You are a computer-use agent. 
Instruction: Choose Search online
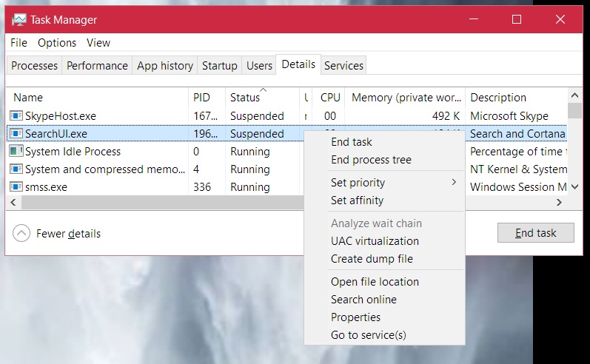[x=384, y=300]
